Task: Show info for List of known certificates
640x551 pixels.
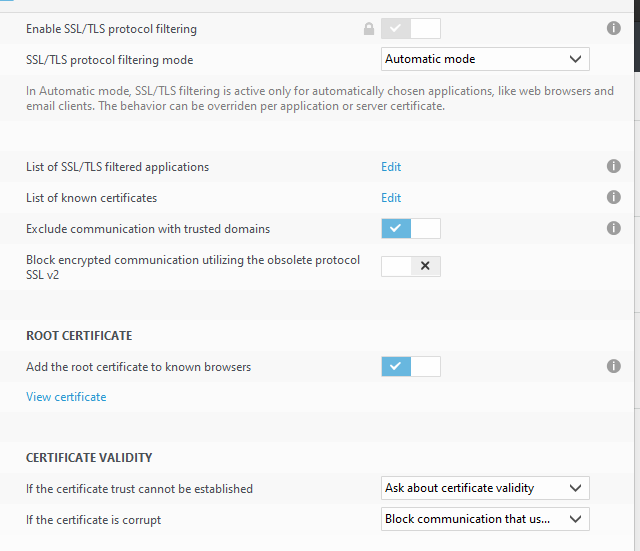Action: tap(614, 198)
